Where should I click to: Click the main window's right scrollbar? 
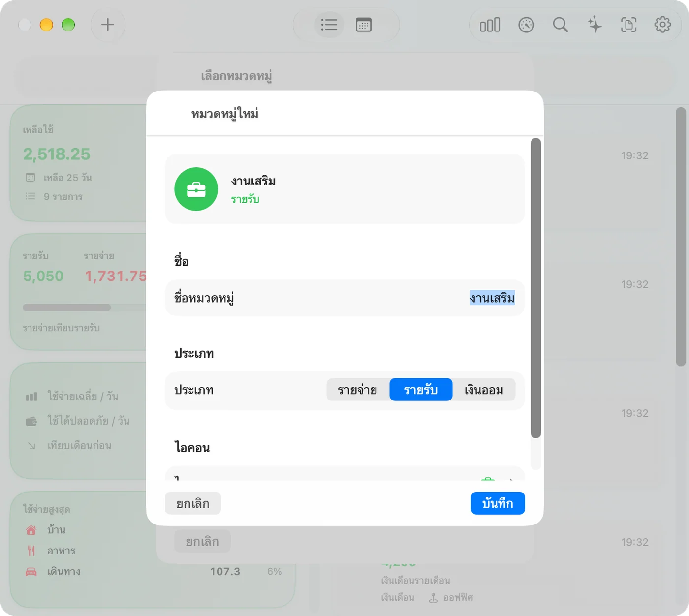pyautogui.click(x=681, y=237)
